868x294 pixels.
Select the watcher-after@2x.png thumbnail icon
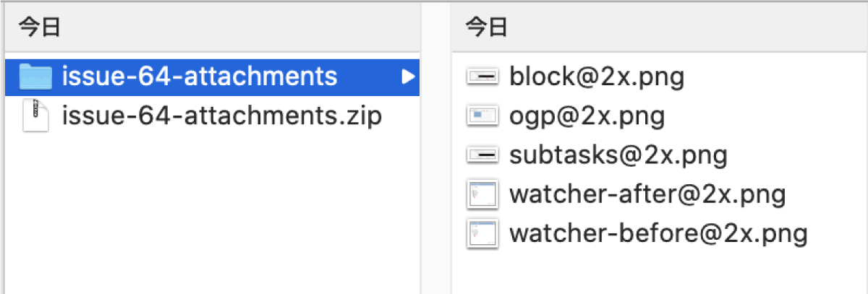tap(482, 194)
